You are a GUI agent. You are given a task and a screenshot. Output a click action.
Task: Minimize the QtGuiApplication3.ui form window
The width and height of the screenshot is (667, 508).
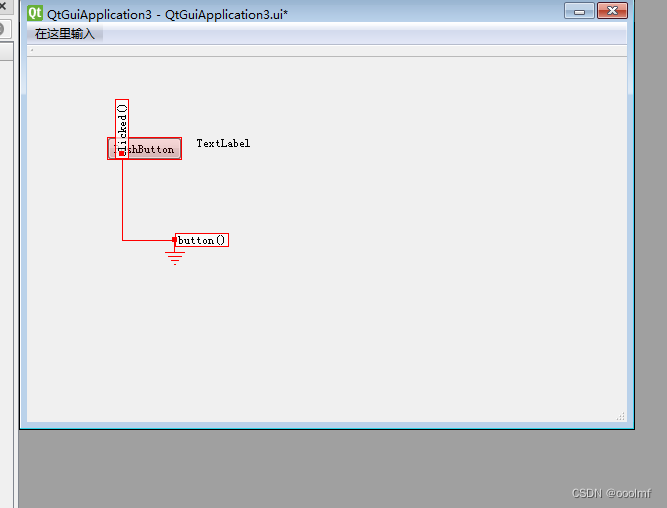click(579, 11)
